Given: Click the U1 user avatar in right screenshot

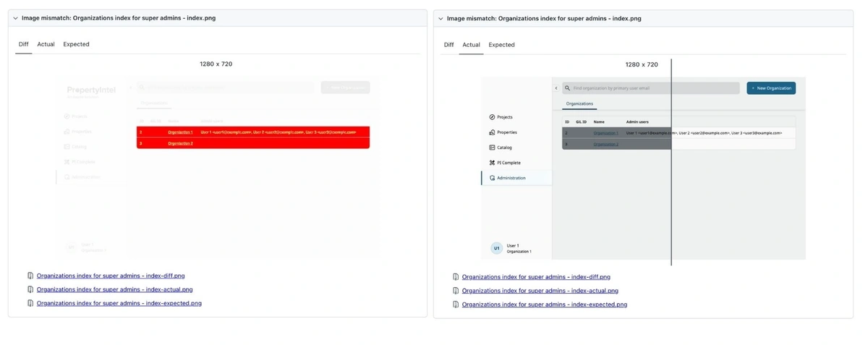Looking at the screenshot, I should (x=496, y=248).
